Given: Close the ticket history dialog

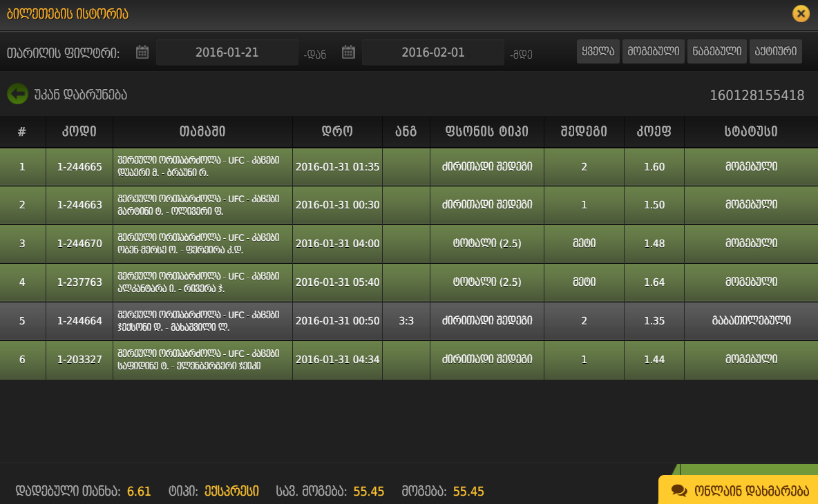Looking at the screenshot, I should click(801, 13).
